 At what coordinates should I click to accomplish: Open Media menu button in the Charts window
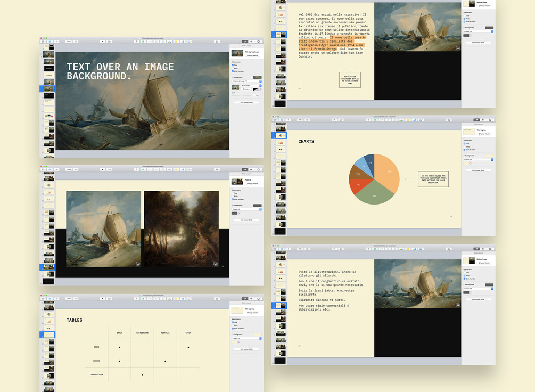pos(421,120)
